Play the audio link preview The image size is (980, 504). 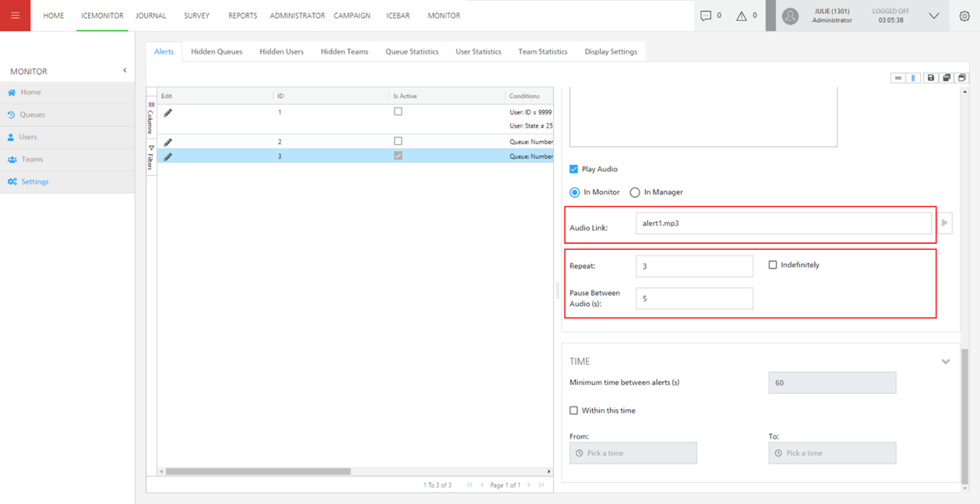[945, 223]
